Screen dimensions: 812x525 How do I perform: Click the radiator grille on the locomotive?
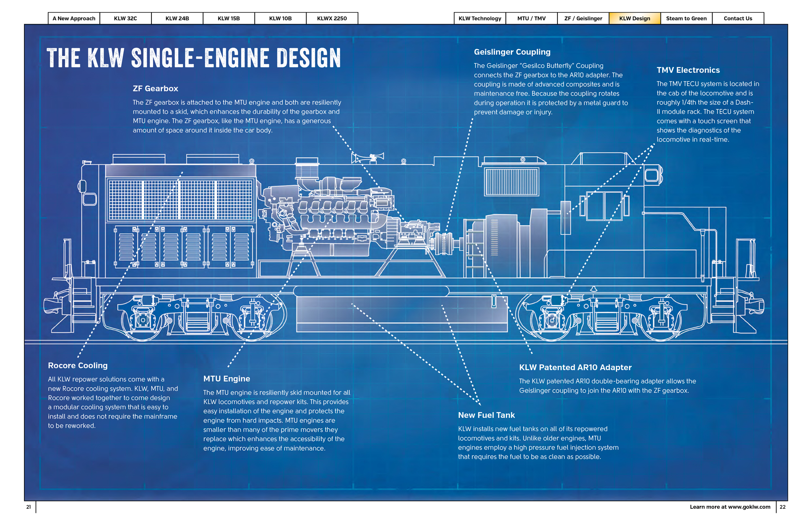coord(180,200)
